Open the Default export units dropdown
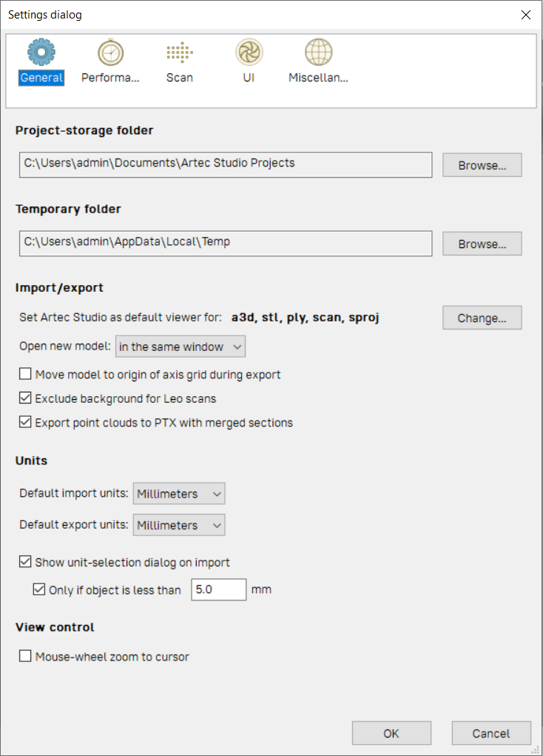543x756 pixels. click(x=178, y=525)
